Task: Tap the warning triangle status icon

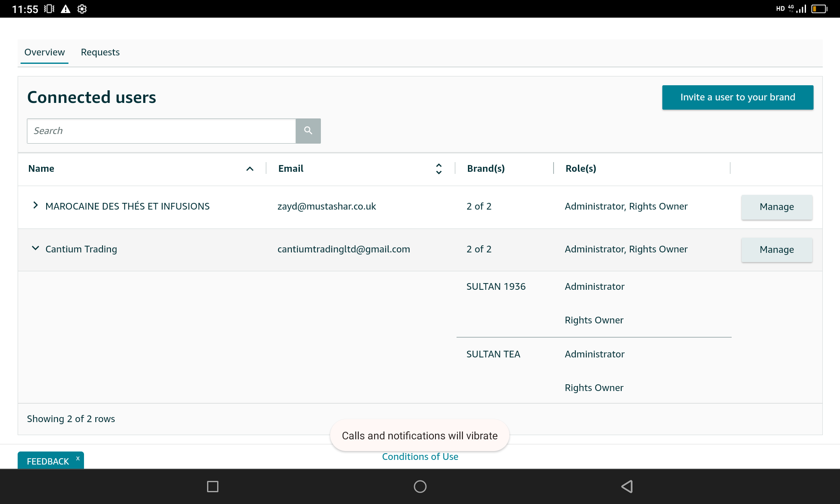Action: [66, 9]
